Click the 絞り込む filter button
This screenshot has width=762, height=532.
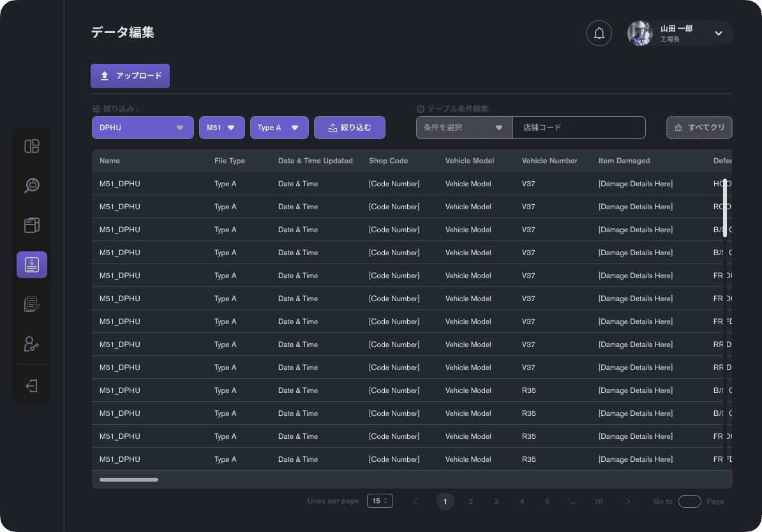click(x=350, y=128)
